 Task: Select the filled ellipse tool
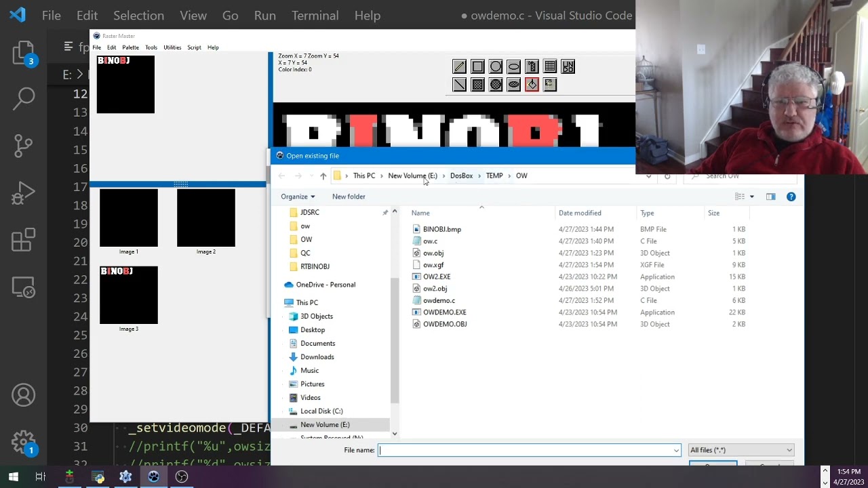click(514, 85)
